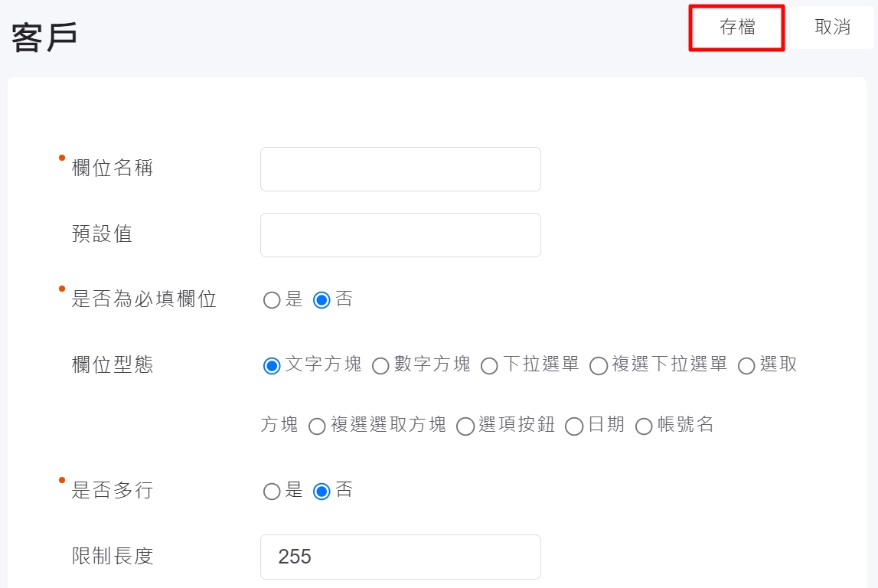Pick the 下拉選單 field type option
Viewport: 878px width, 588px height.
tap(489, 366)
